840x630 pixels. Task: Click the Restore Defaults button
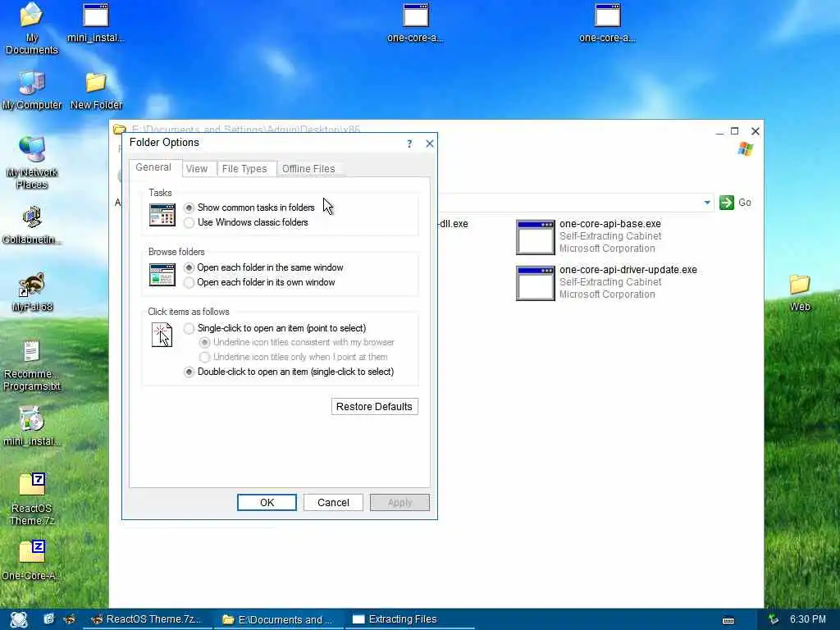pos(374,407)
